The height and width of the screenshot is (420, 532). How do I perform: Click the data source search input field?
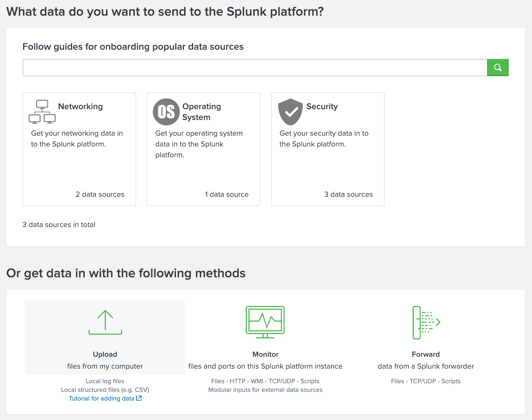(243, 67)
